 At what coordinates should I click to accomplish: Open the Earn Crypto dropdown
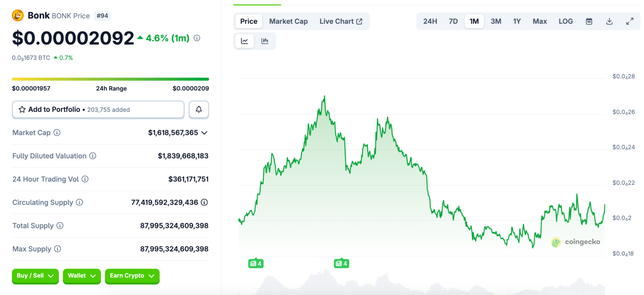click(132, 276)
